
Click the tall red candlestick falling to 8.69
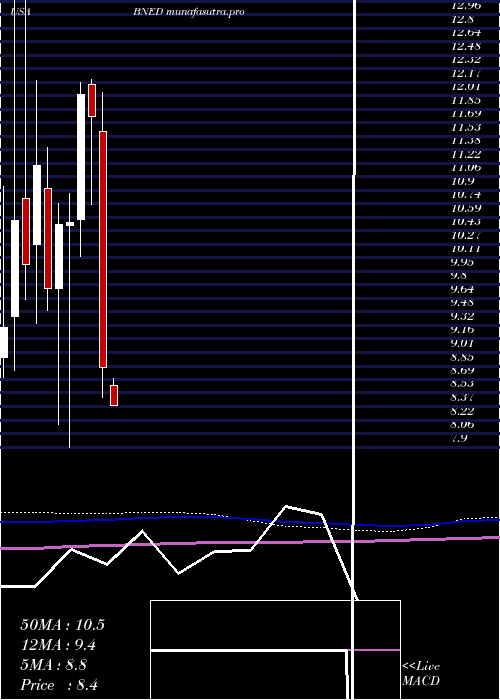[103, 250]
